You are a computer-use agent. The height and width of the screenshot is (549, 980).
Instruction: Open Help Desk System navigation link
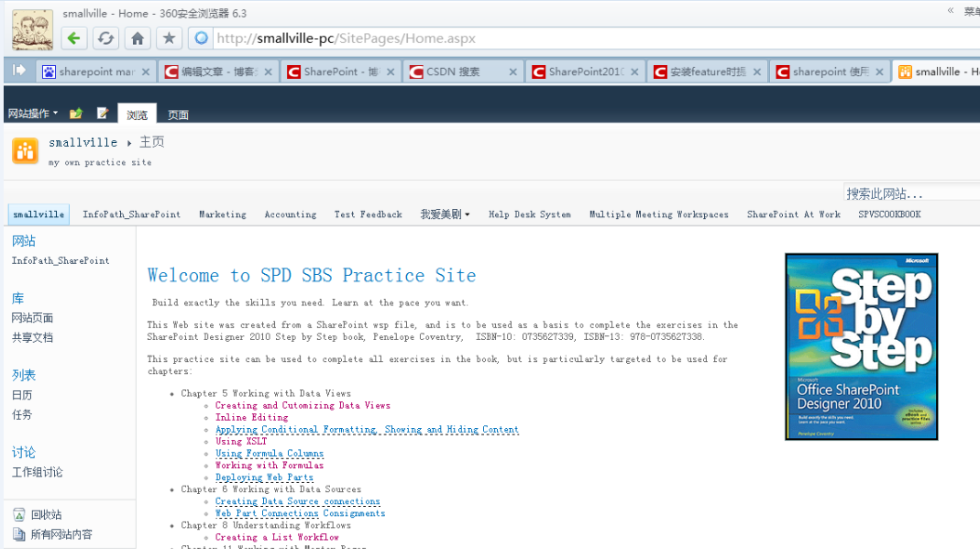point(530,214)
